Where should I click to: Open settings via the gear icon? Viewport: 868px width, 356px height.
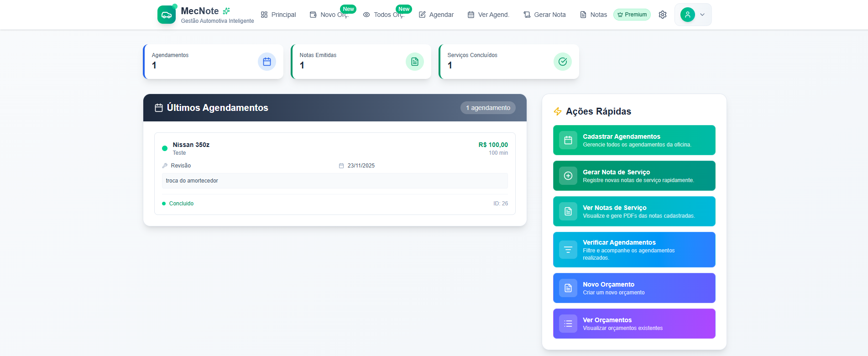(663, 15)
